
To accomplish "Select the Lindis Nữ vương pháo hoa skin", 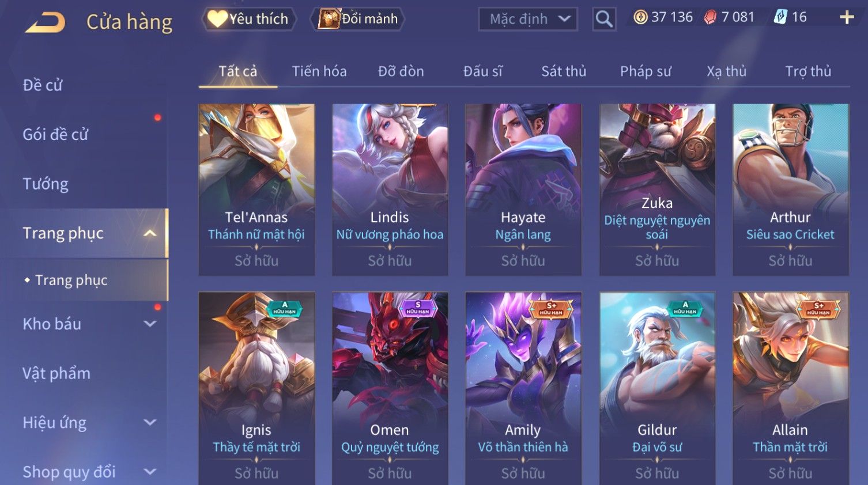I will [390, 190].
